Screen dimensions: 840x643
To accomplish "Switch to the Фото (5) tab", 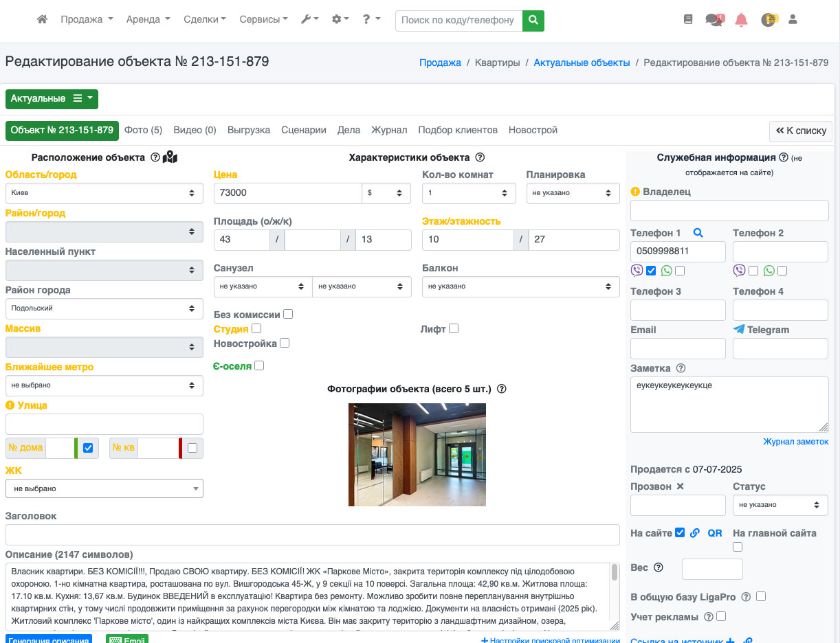I will pyautogui.click(x=143, y=130).
